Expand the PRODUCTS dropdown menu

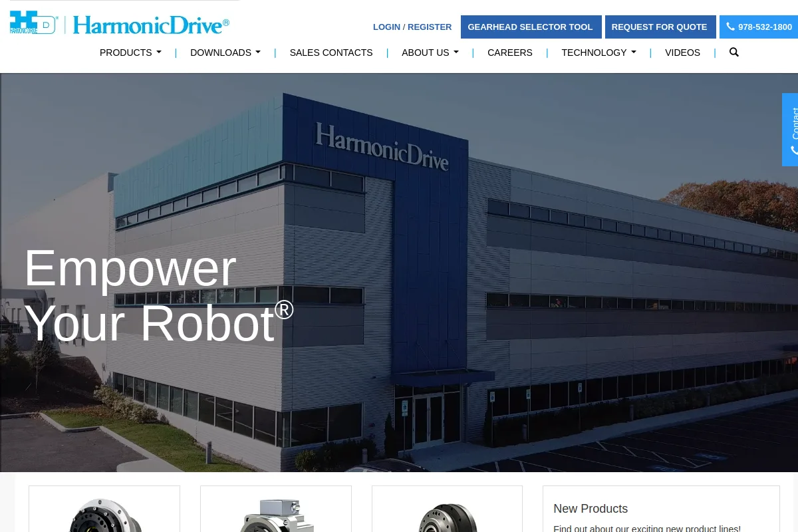point(130,53)
